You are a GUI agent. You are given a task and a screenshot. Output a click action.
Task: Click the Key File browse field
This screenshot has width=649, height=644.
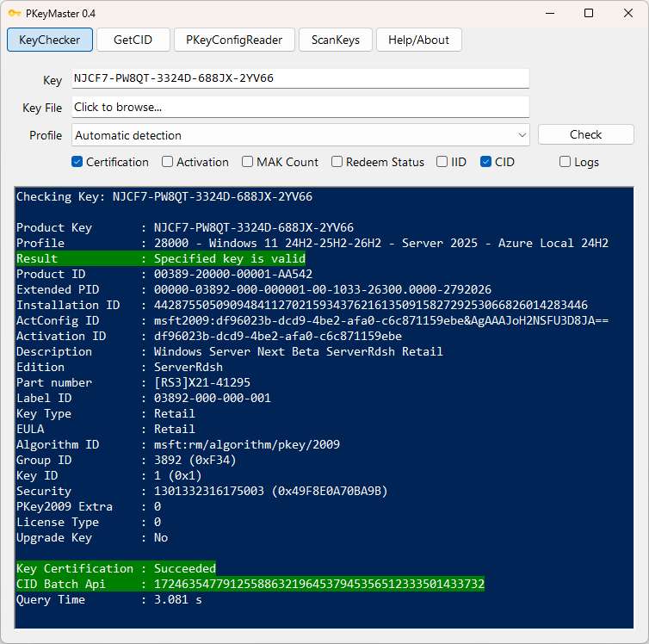(x=300, y=108)
